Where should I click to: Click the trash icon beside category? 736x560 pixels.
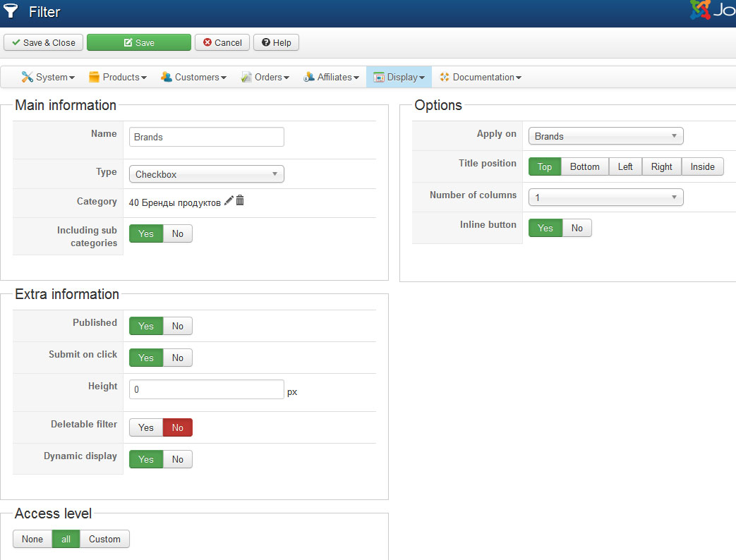click(240, 201)
